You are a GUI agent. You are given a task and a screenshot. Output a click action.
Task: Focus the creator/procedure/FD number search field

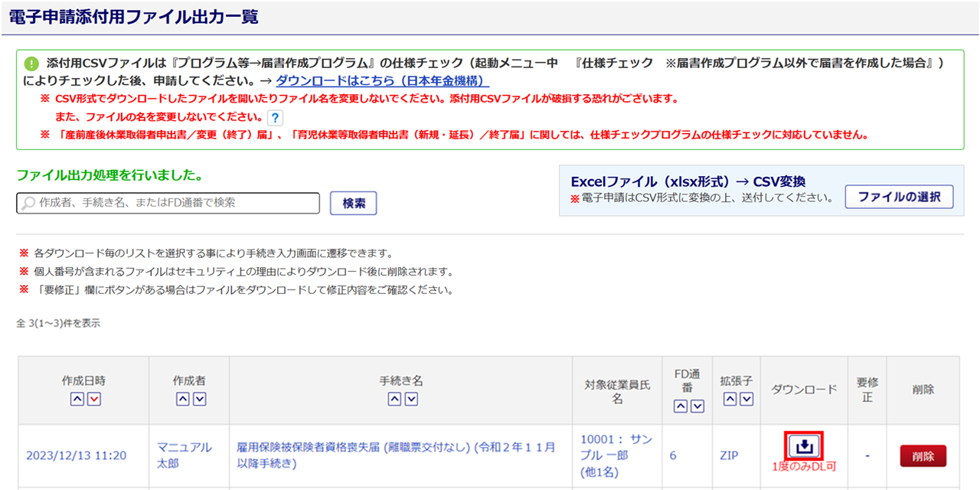coord(168,203)
